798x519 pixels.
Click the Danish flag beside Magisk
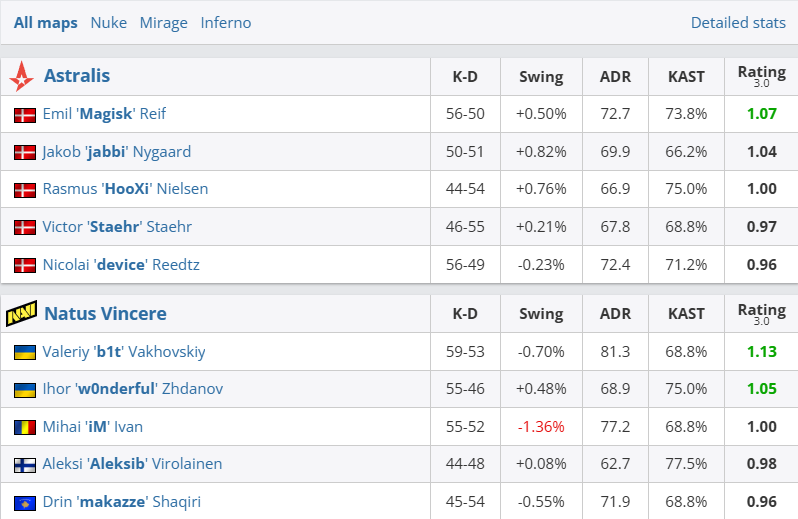tap(25, 115)
